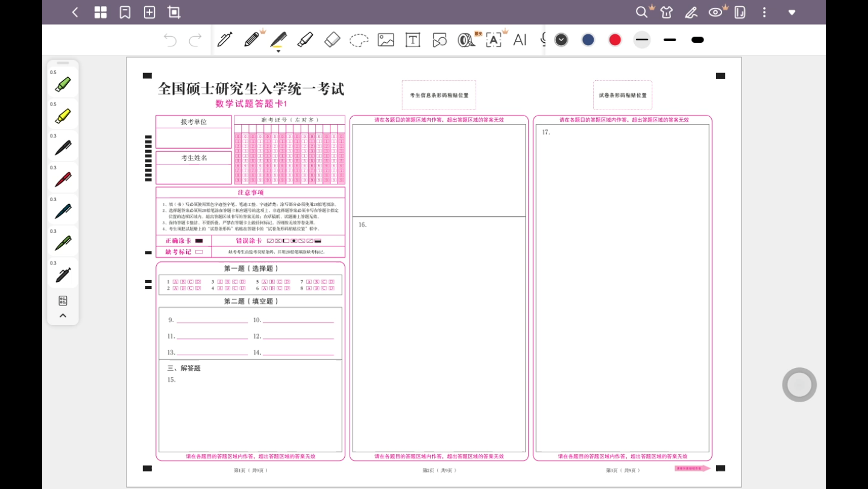868x489 pixels.
Task: Select the medium stroke width
Action: point(670,40)
